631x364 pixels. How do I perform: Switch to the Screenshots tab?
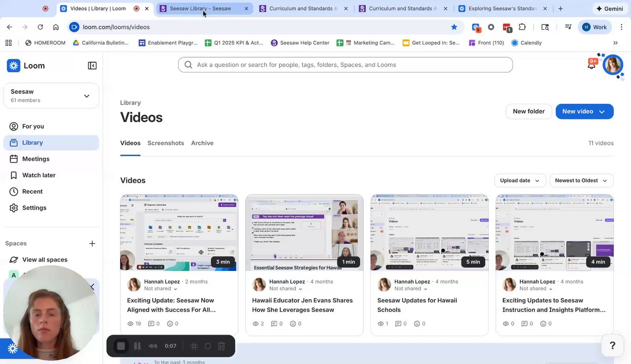click(166, 143)
